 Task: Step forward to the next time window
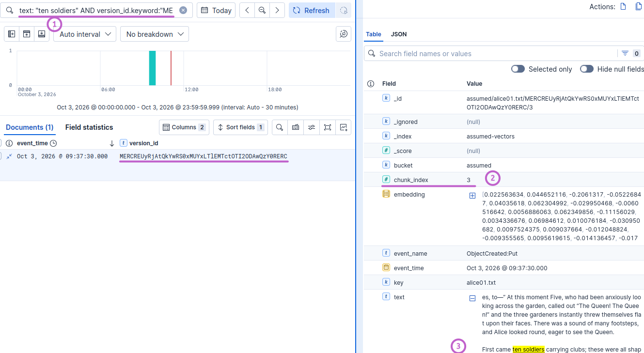point(277,10)
